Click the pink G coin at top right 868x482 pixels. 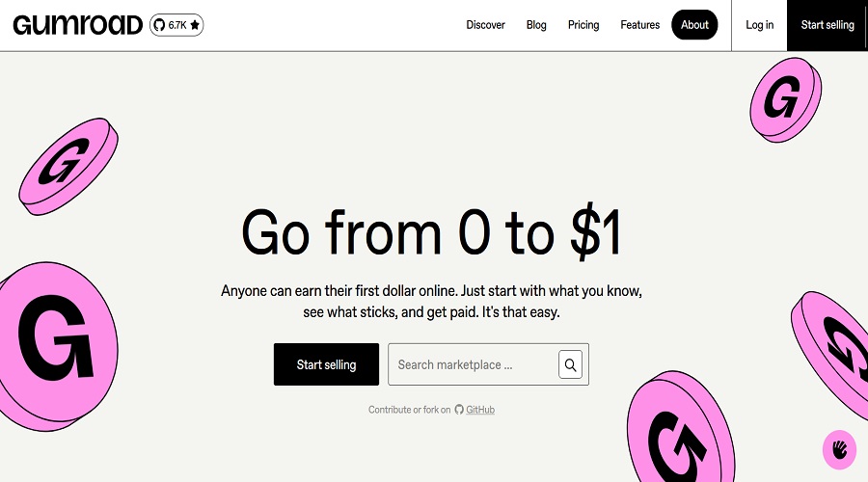[x=785, y=96]
